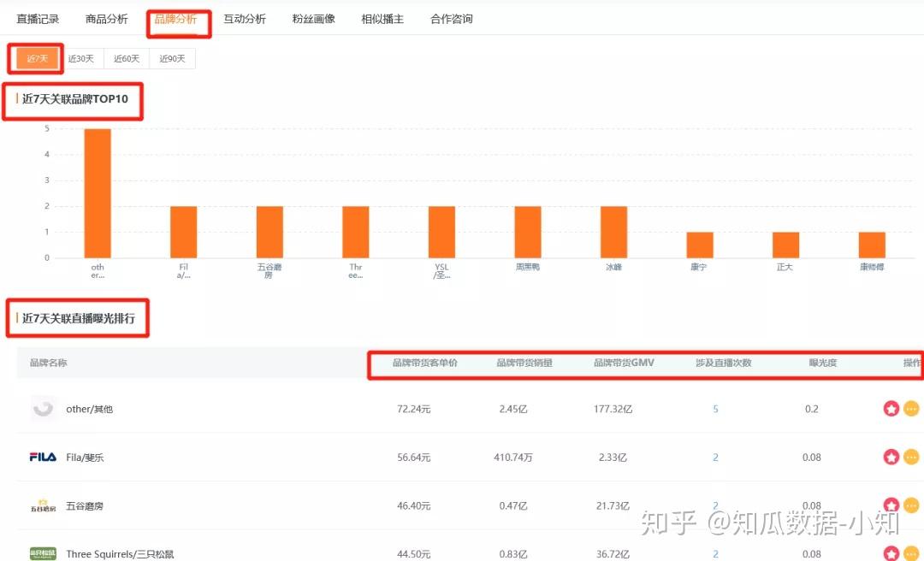This screenshot has height=561, width=924.
Task: Click the Fila bar in chart
Action: (183, 232)
